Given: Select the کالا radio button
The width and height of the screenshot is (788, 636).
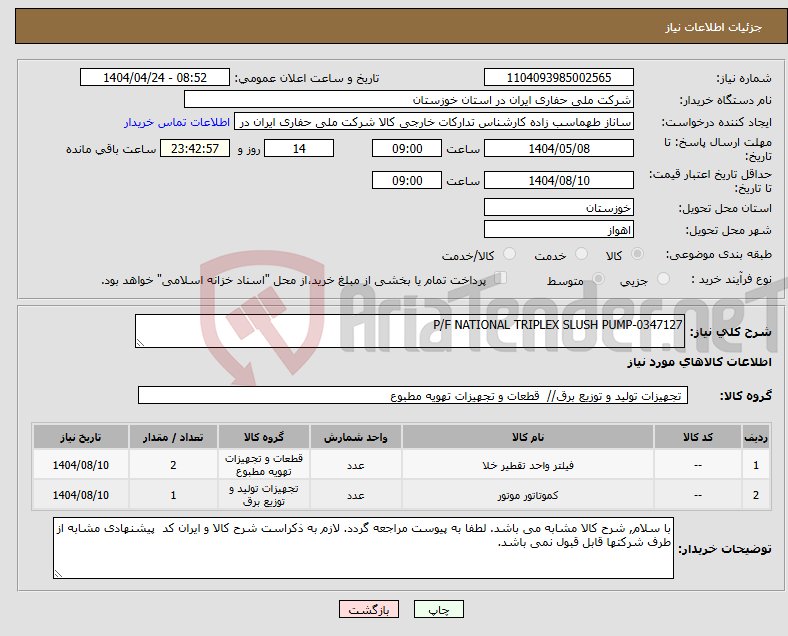Looking at the screenshot, I should (x=637, y=254).
